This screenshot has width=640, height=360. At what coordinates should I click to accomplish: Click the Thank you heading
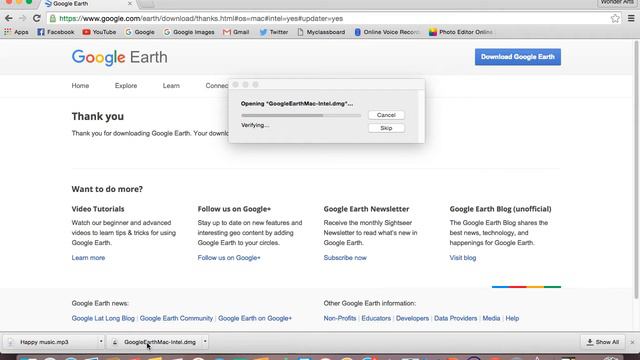pyautogui.click(x=98, y=116)
